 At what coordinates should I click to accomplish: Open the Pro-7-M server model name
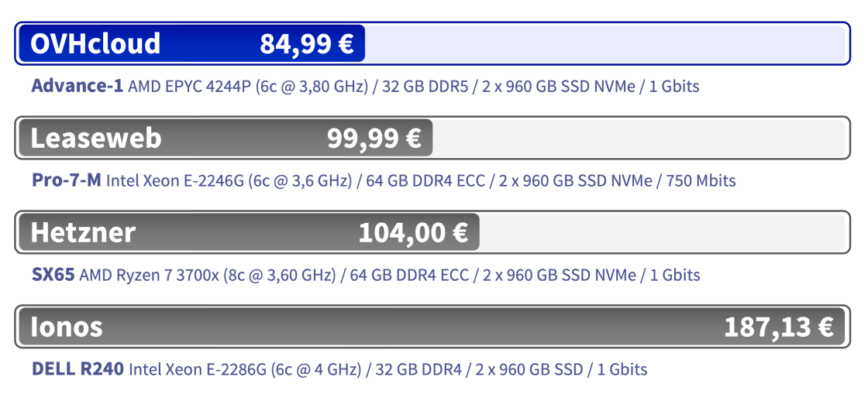[x=66, y=180]
